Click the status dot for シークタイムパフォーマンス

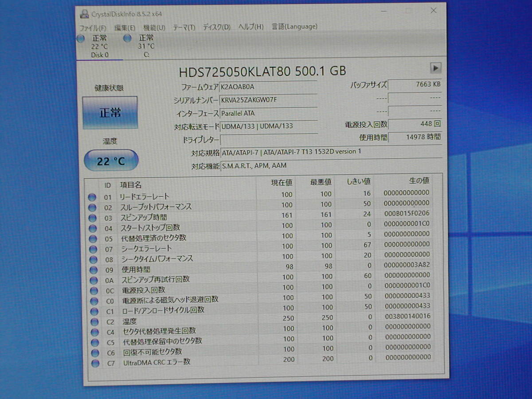click(93, 259)
